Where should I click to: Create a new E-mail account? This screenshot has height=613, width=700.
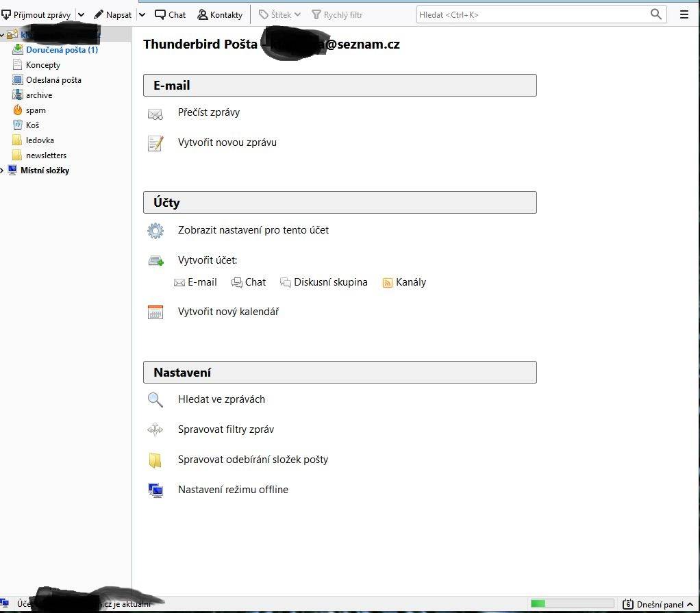195,282
